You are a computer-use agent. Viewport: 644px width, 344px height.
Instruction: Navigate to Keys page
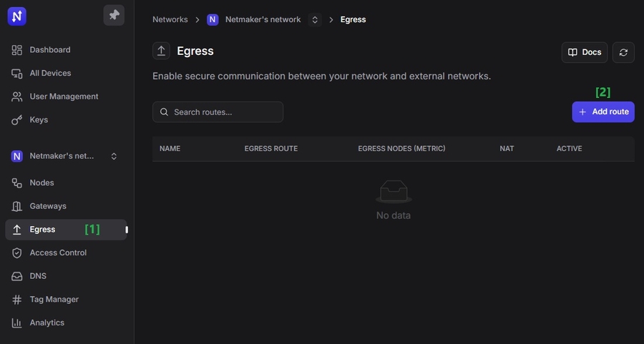(39, 119)
